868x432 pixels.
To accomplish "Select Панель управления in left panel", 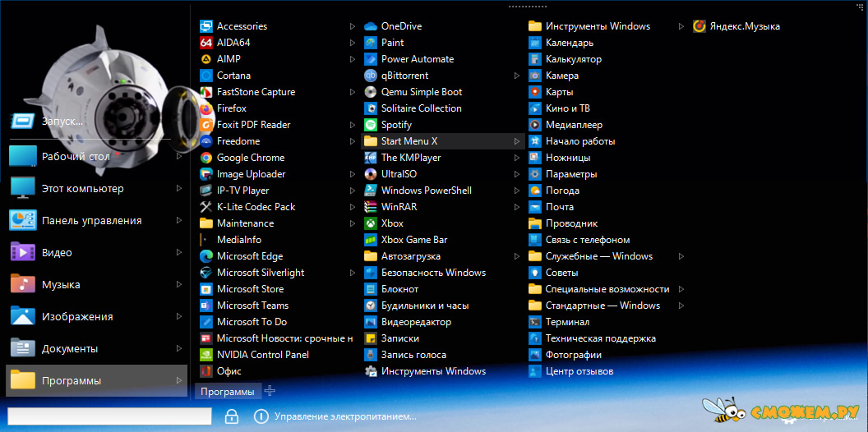I will click(96, 221).
